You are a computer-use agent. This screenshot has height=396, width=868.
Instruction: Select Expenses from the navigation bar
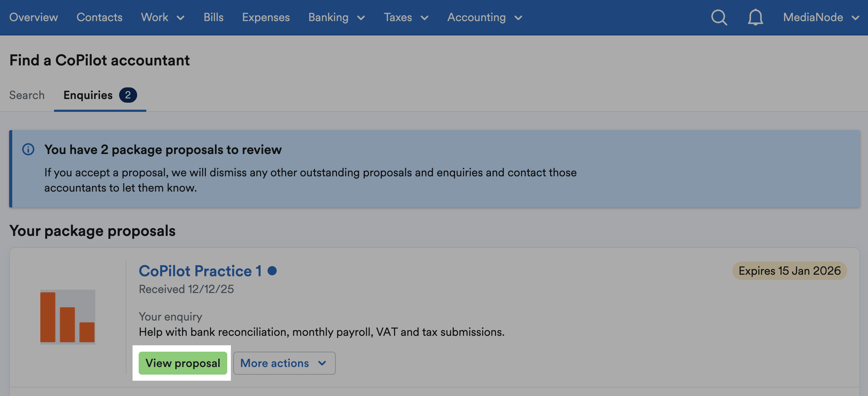click(x=266, y=17)
